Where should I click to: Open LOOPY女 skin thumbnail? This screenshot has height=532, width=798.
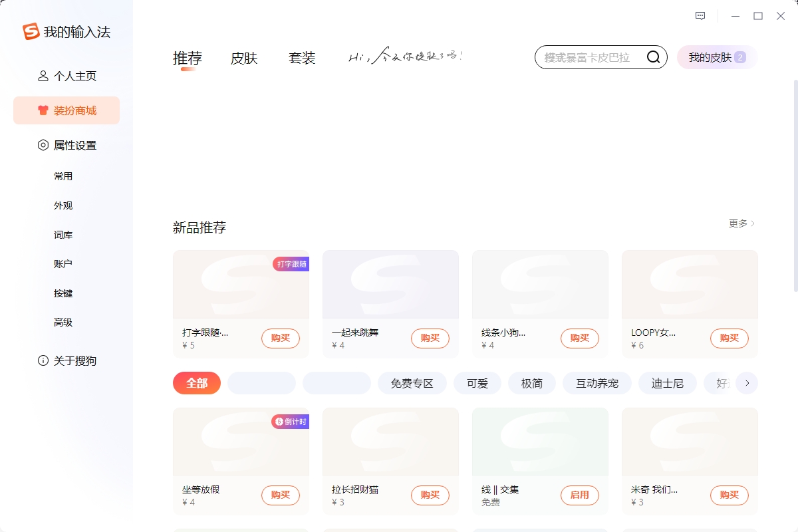tap(690, 285)
